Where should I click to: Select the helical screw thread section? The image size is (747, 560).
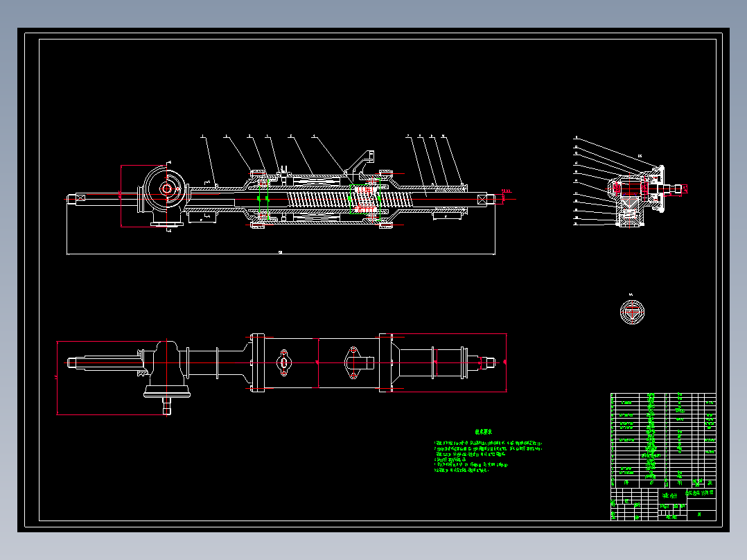pyautogui.click(x=350, y=198)
